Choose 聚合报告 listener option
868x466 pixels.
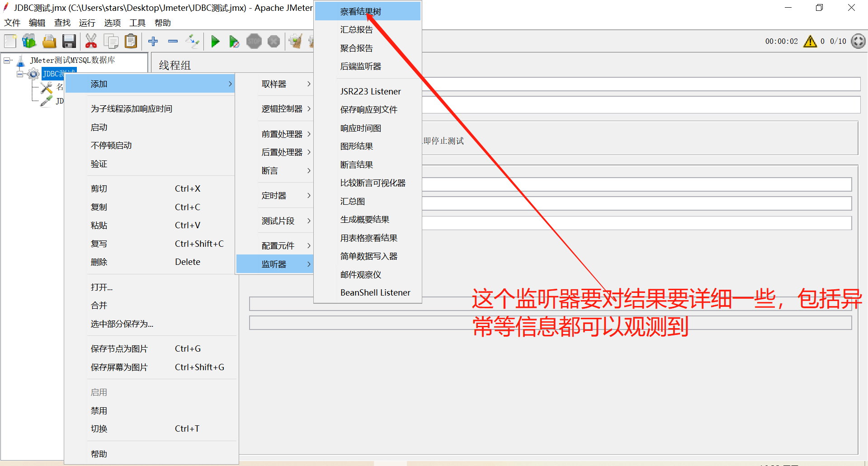[x=356, y=48]
